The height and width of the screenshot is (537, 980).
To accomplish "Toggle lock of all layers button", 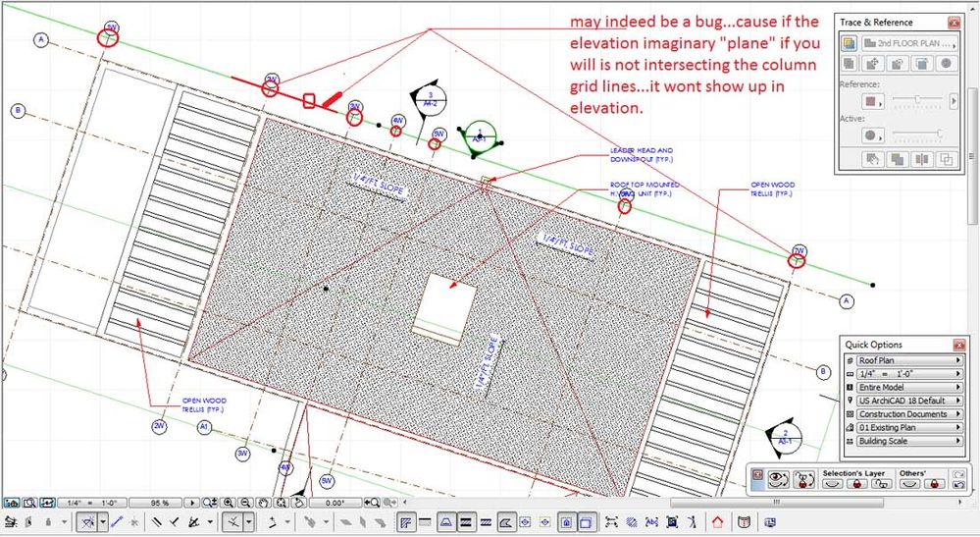I will pos(803,479).
